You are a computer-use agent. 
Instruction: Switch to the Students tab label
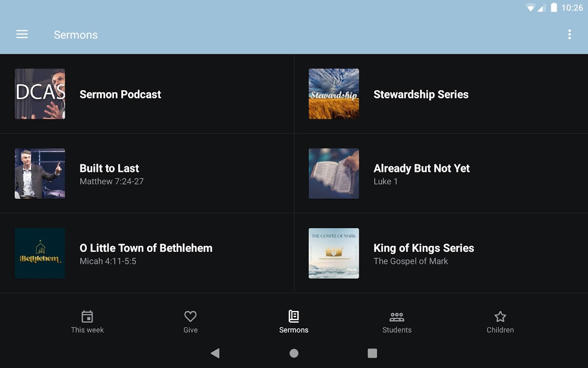[397, 330]
